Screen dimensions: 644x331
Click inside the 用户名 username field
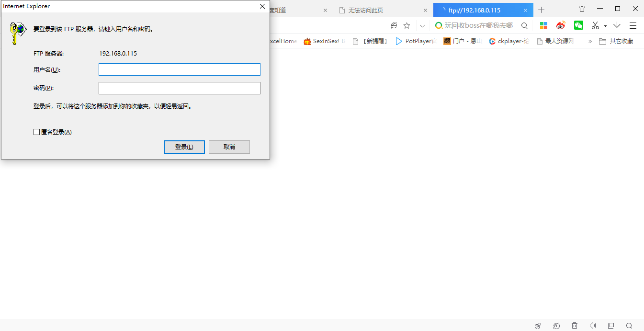click(179, 69)
